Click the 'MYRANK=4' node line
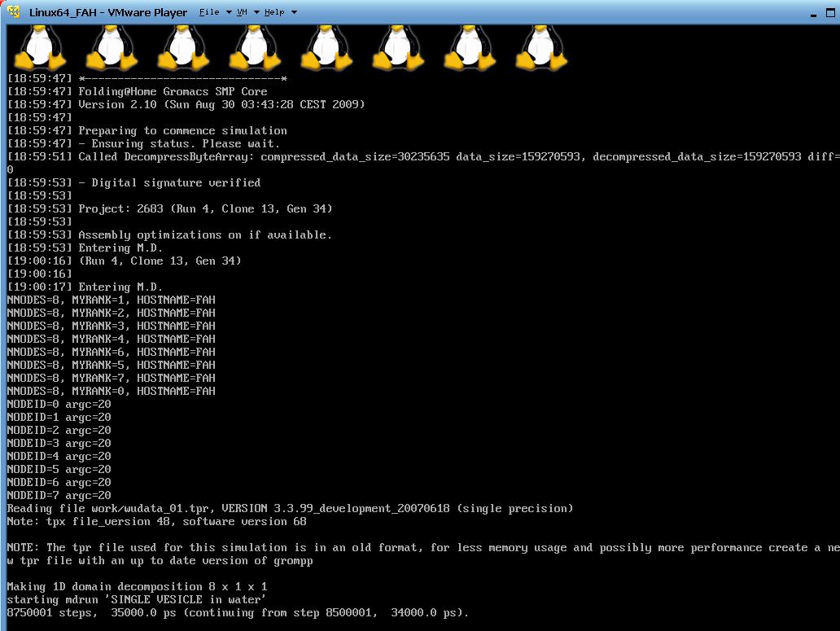 (x=112, y=339)
